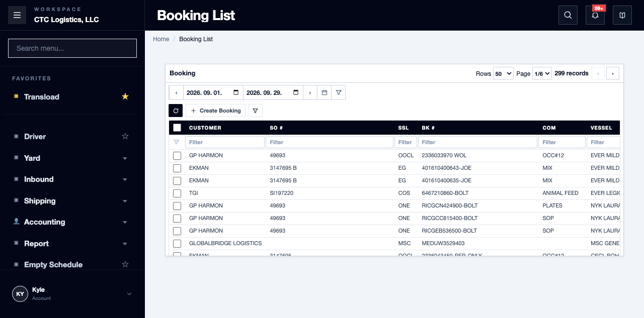Open the Rows per page dropdown
Image resolution: width=644 pixels, height=318 pixels.
tap(503, 73)
